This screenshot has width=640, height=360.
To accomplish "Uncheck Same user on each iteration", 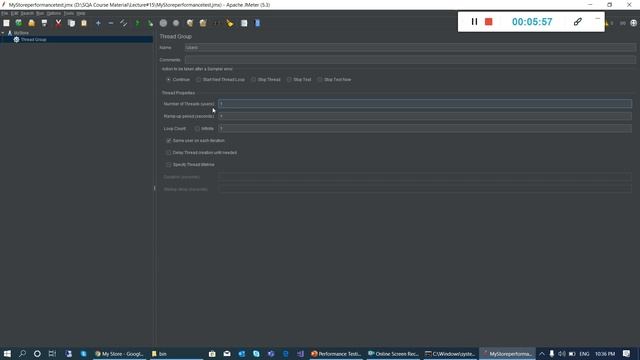I will [x=169, y=140].
